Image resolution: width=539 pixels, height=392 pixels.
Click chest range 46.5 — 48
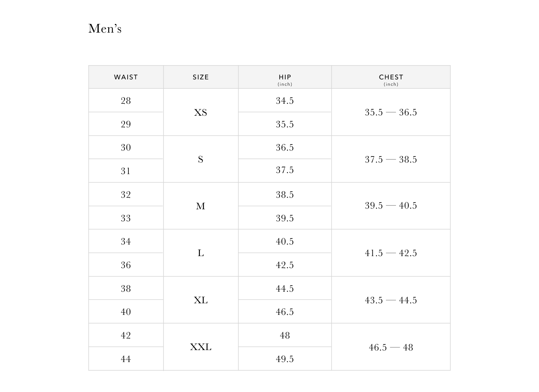coord(391,347)
